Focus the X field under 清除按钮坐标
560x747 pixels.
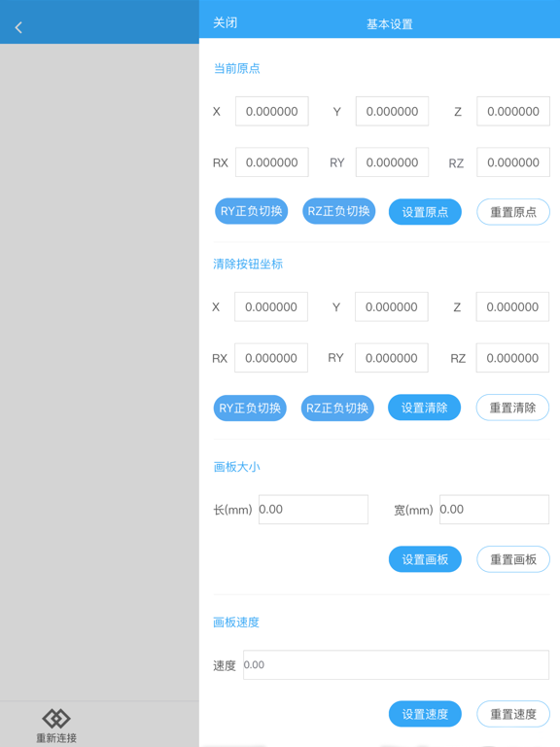[x=271, y=306]
